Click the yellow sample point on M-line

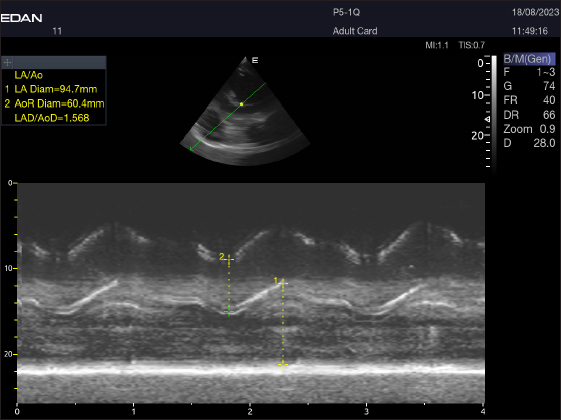pos(242,104)
